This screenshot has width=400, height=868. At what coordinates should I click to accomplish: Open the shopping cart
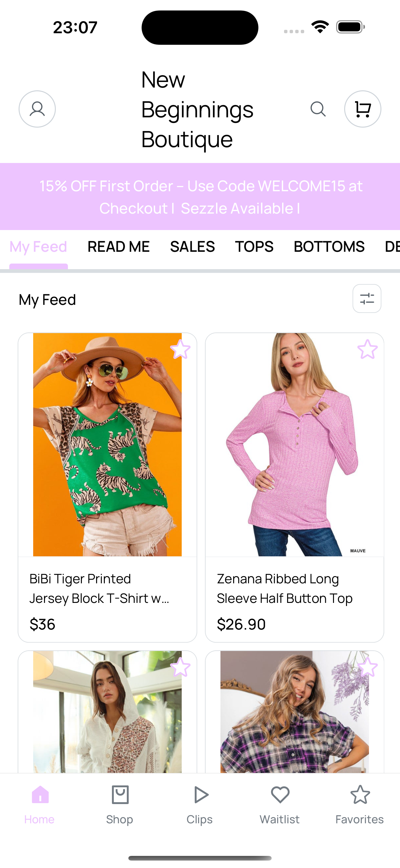pyautogui.click(x=362, y=109)
